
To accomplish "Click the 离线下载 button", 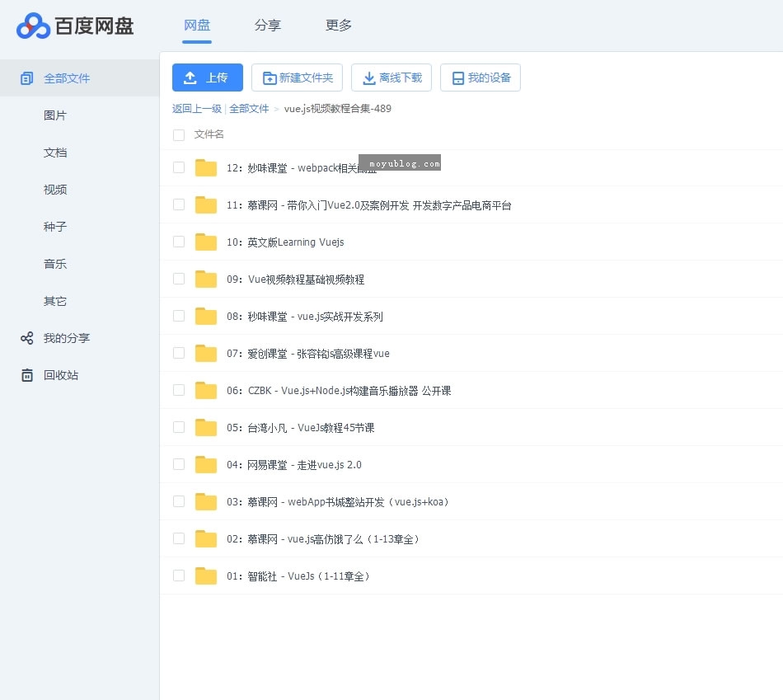I will pos(391,78).
